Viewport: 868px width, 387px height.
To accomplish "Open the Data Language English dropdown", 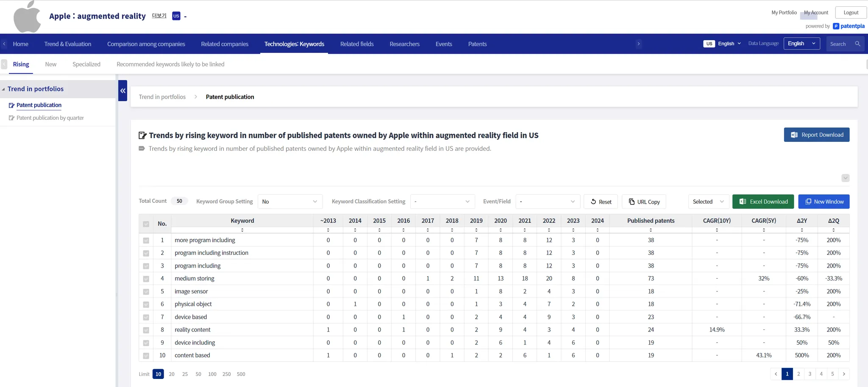I will point(802,44).
